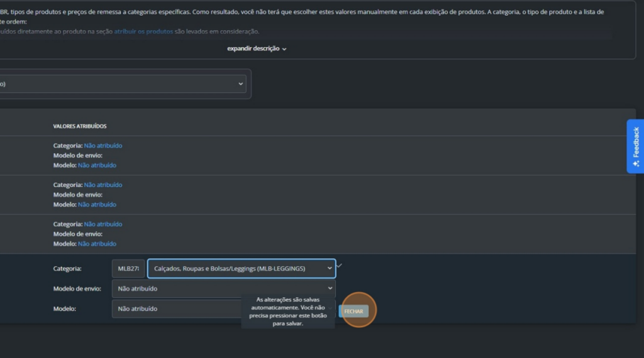Click the auto-save tooltip message
The width and height of the screenshot is (644, 358).
point(287,312)
